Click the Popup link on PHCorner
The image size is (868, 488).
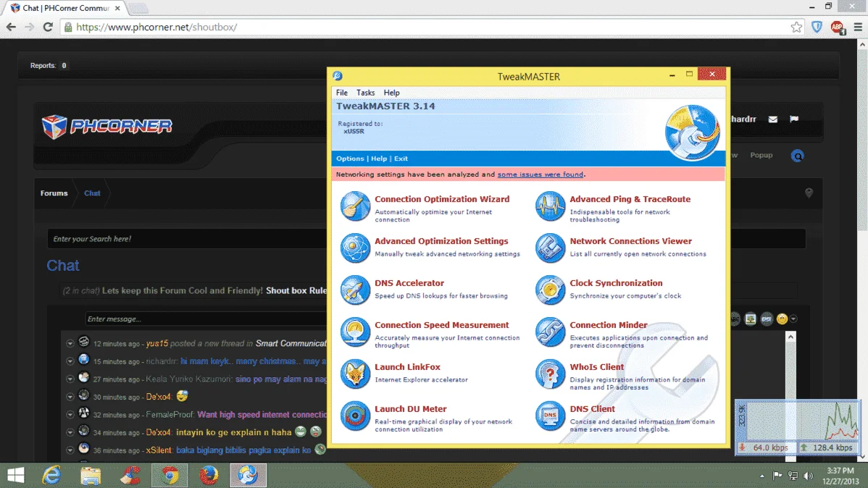[761, 155]
